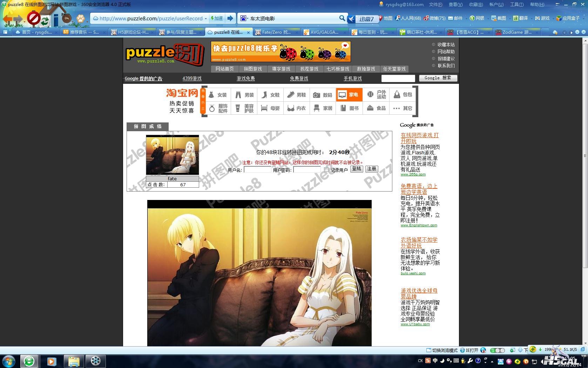Image resolution: width=588 pixels, height=368 pixels.
Task: Click the 登陆 login button
Action: tap(357, 169)
